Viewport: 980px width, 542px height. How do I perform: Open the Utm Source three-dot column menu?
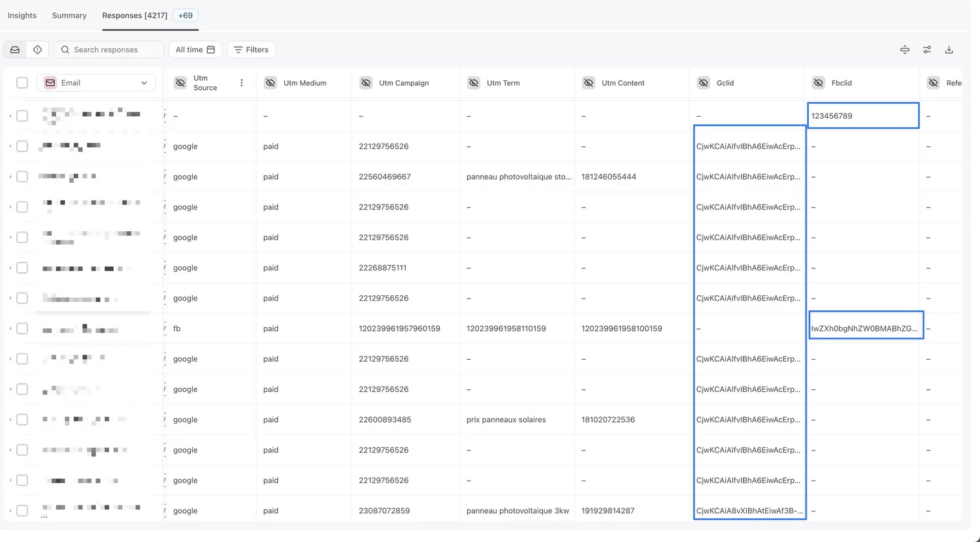tap(241, 82)
